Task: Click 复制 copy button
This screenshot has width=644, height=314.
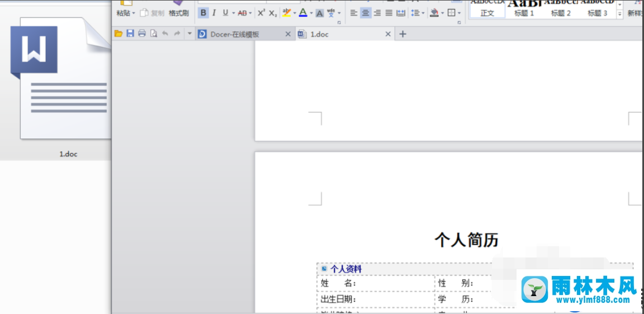Action: click(153, 13)
